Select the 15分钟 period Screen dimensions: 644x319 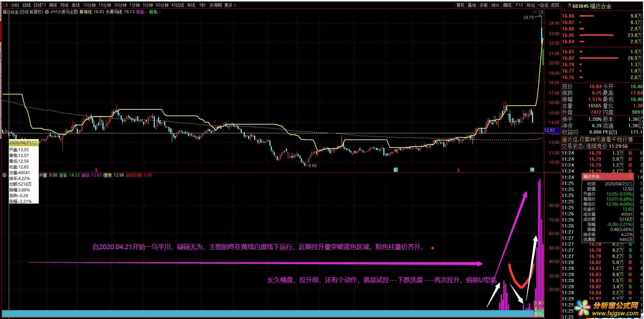click(x=105, y=5)
